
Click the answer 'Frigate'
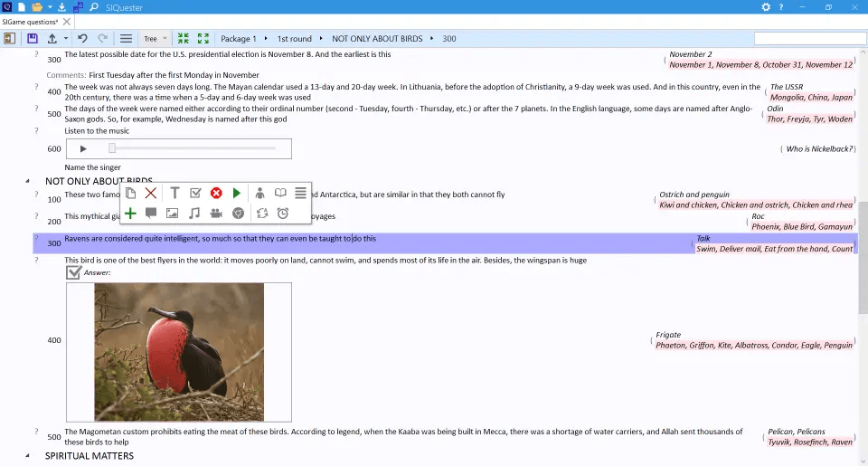668,335
